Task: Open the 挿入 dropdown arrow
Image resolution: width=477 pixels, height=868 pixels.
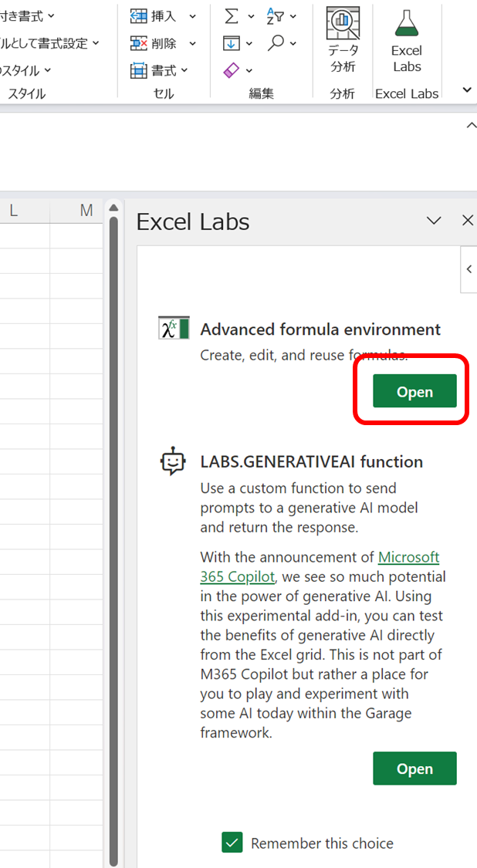Action: 192,17
